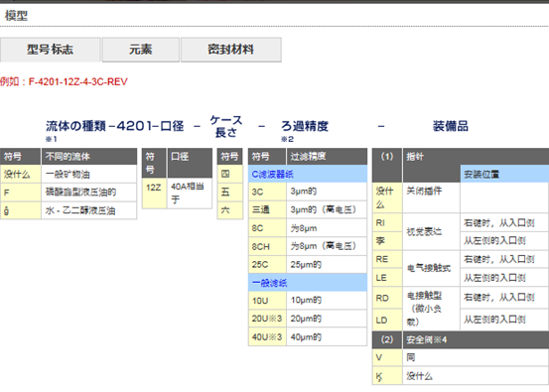Screen dimensions: 549x392
Task: Click the 40U※3 symbol cell
Action: click(x=267, y=337)
